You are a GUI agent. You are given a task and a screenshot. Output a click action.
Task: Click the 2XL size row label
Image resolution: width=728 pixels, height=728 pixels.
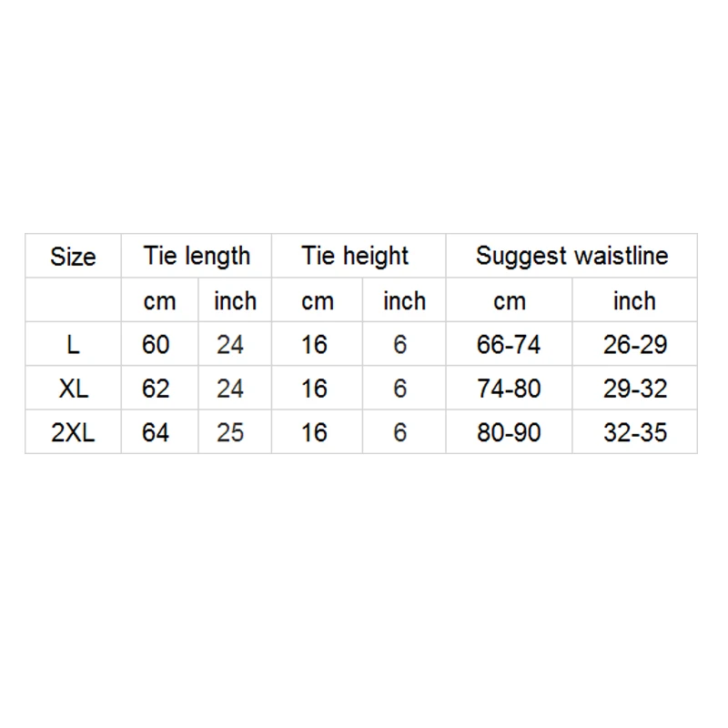coord(73,432)
